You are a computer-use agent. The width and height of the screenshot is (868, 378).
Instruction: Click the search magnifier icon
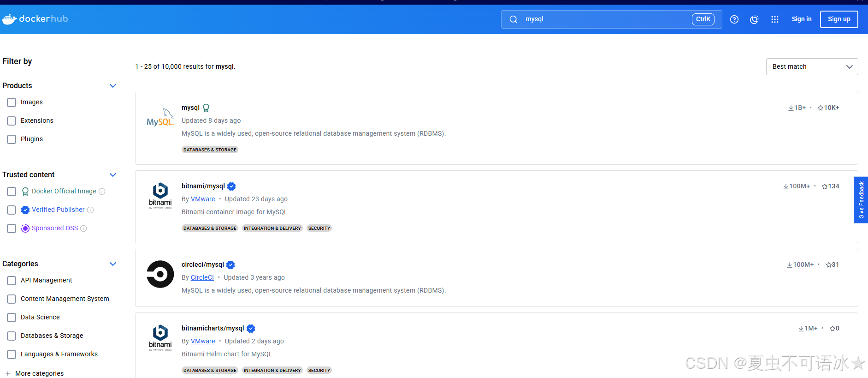click(x=513, y=19)
